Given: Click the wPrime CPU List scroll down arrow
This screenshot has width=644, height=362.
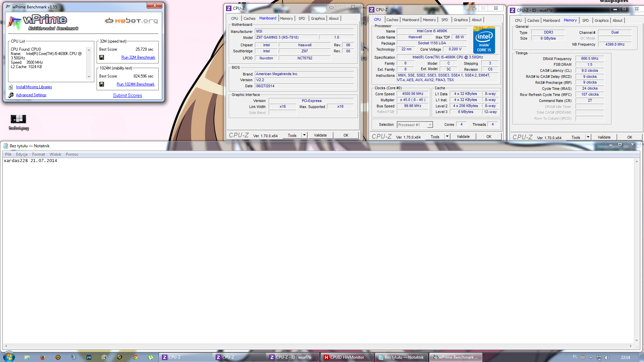Looking at the screenshot, I should point(89,77).
